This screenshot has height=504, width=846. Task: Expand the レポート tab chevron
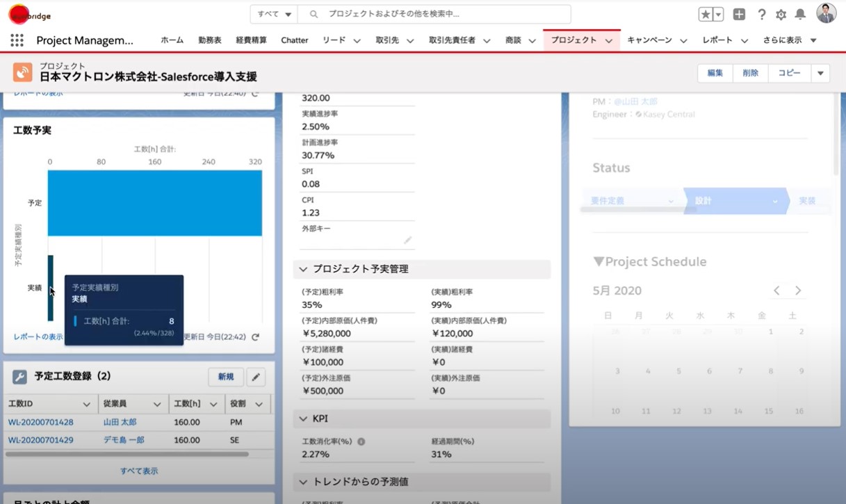[x=744, y=41]
